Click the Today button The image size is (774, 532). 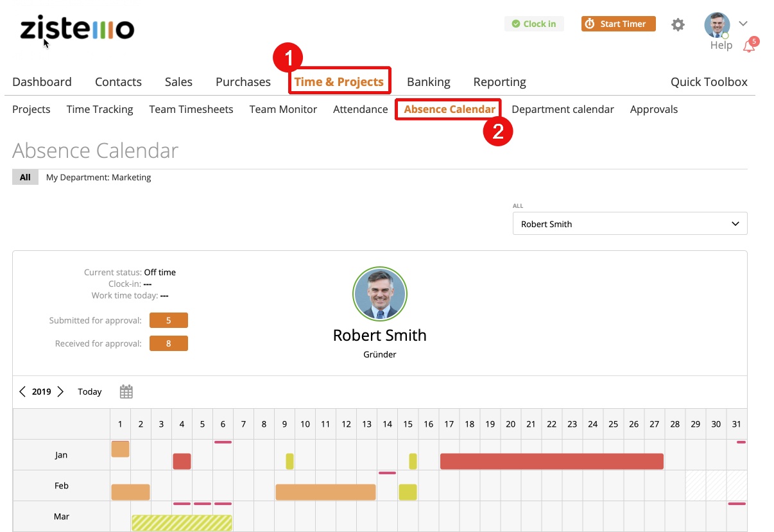90,391
